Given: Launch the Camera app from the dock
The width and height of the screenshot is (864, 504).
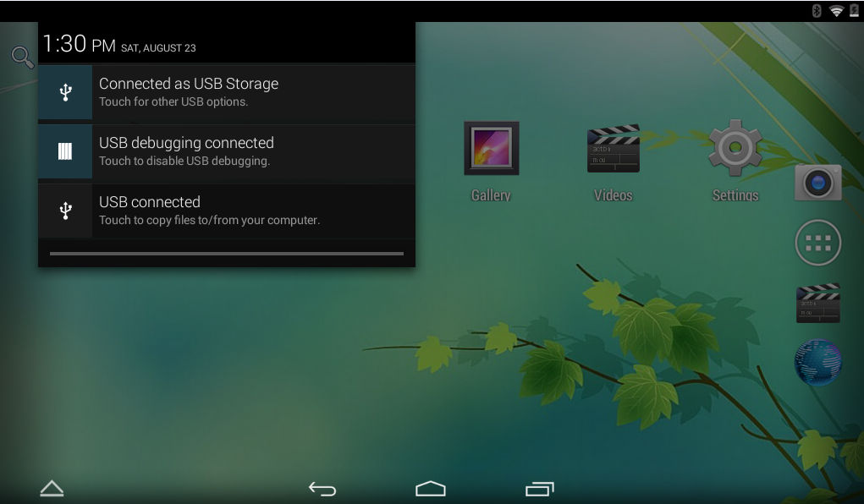Looking at the screenshot, I should click(817, 183).
